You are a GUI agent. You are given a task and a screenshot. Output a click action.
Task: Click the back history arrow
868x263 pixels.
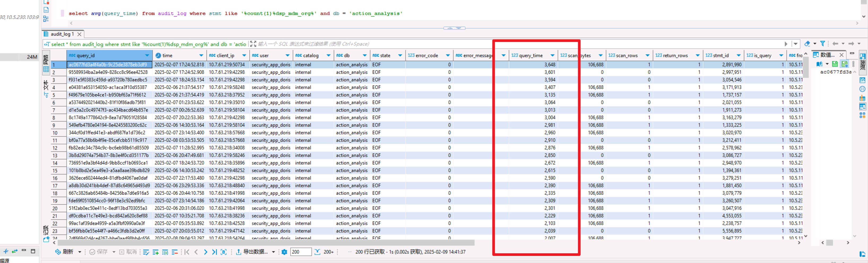[835, 44]
